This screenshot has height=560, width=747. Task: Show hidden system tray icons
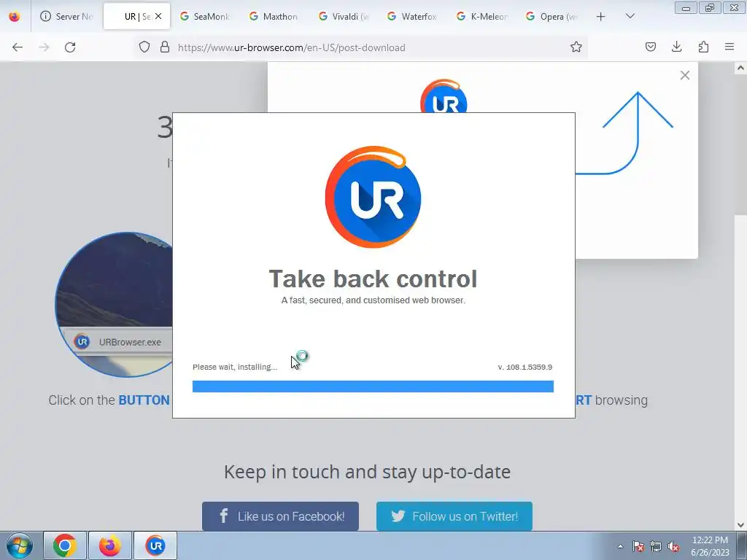620,546
